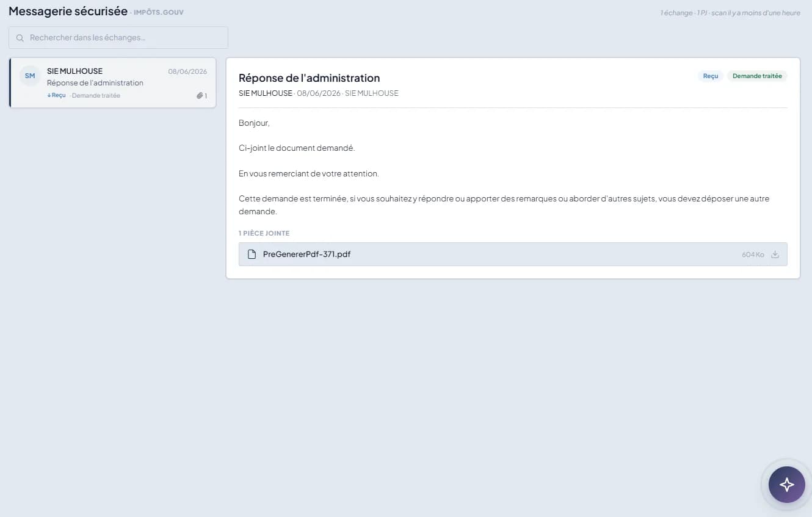
Task: Click the magnifier icon in search field
Action: [20, 38]
